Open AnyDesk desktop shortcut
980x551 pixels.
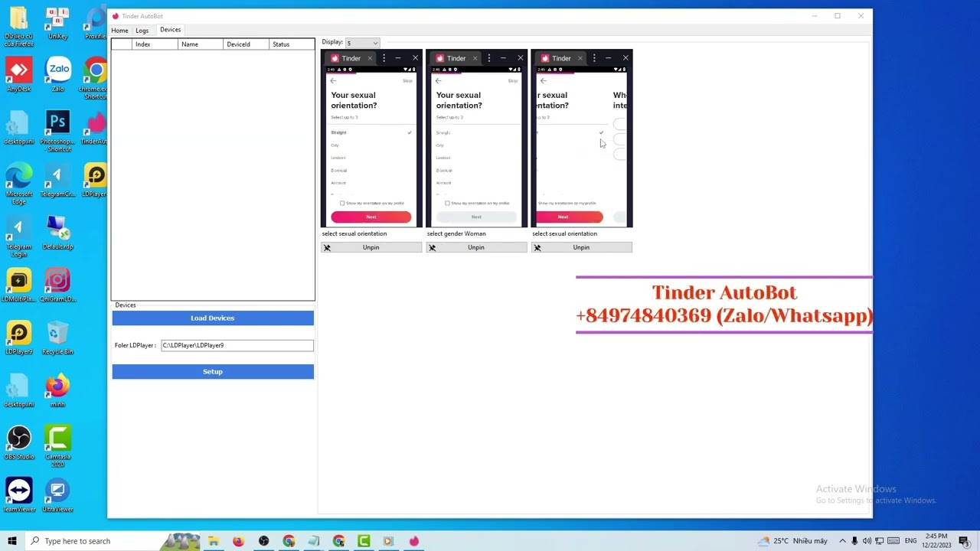pyautogui.click(x=18, y=73)
